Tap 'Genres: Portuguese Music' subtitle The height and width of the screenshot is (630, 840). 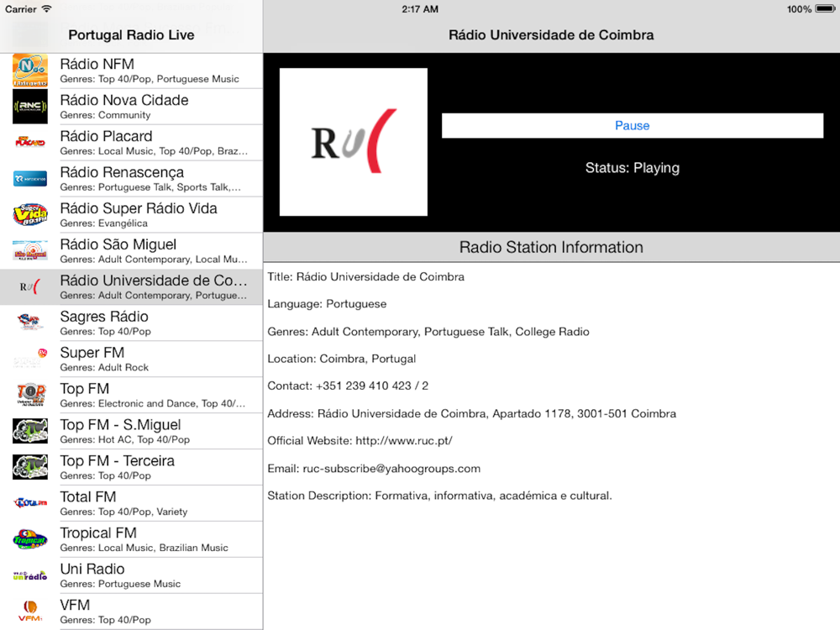pos(120,584)
